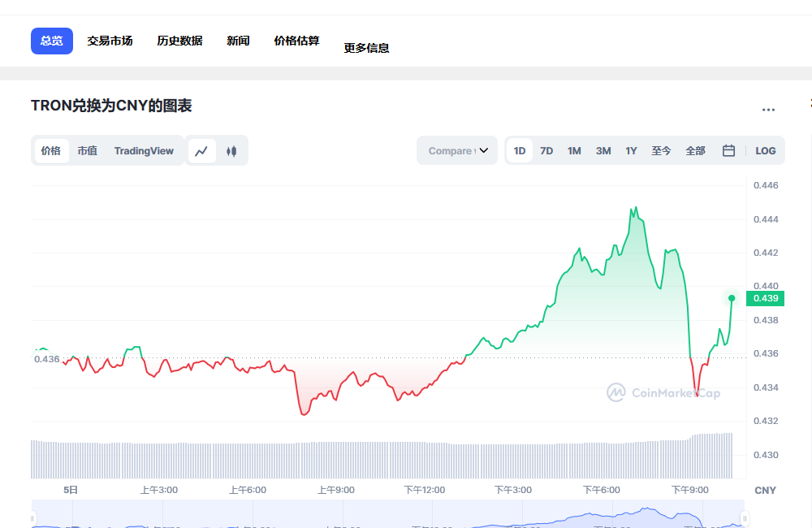The height and width of the screenshot is (528, 812).
Task: Show the 价格 price chart
Action: click(50, 151)
